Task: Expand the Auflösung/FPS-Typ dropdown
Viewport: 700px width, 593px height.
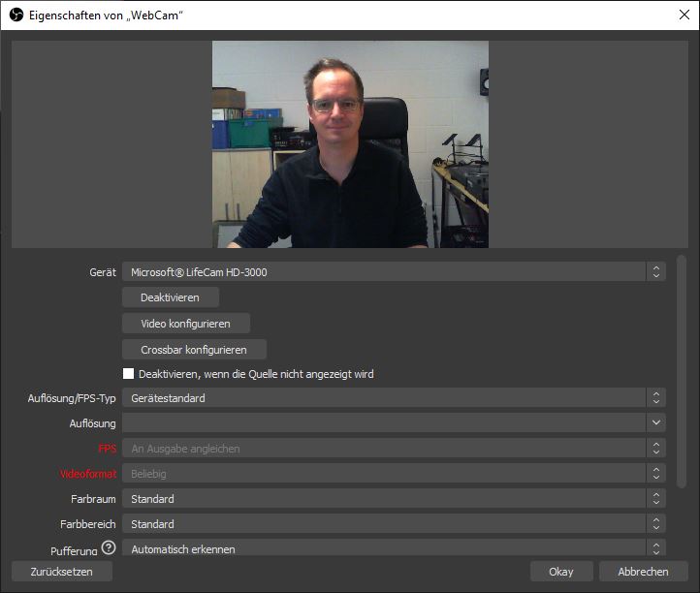Action: pos(393,398)
